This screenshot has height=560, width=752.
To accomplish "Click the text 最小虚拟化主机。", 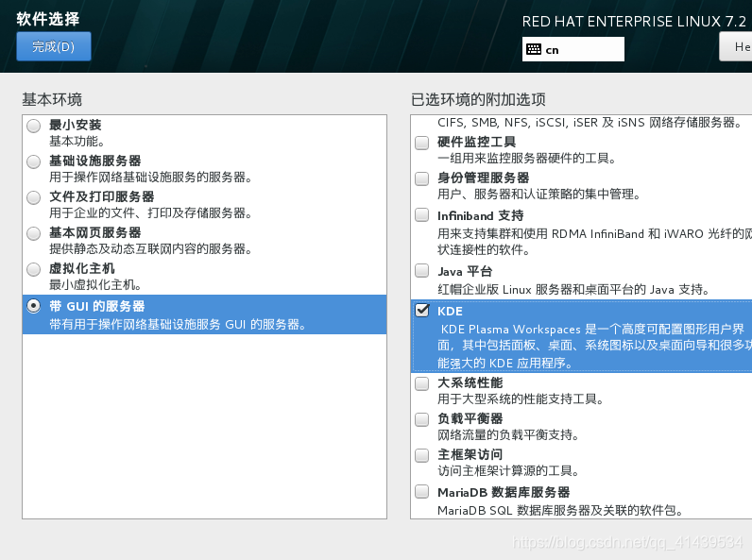I will (95, 285).
